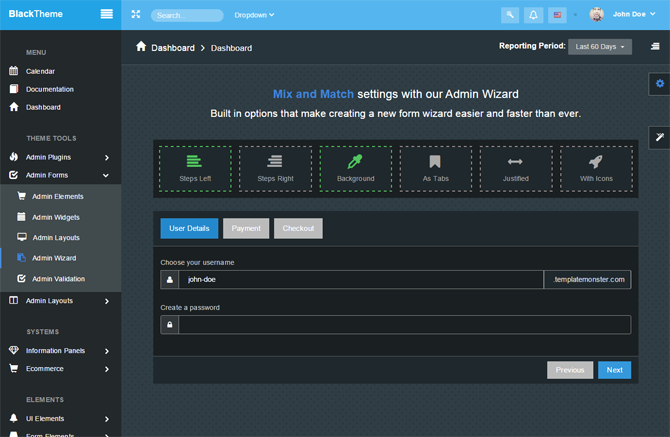Click the fullscreen expand icon
Image resolution: width=670 pixels, height=437 pixels.
click(136, 15)
